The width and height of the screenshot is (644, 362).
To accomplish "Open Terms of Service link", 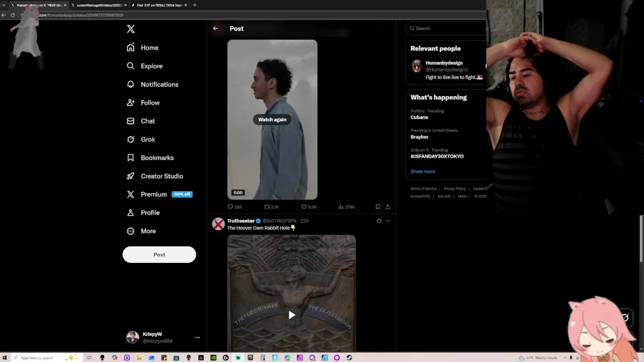I will pos(424,189).
